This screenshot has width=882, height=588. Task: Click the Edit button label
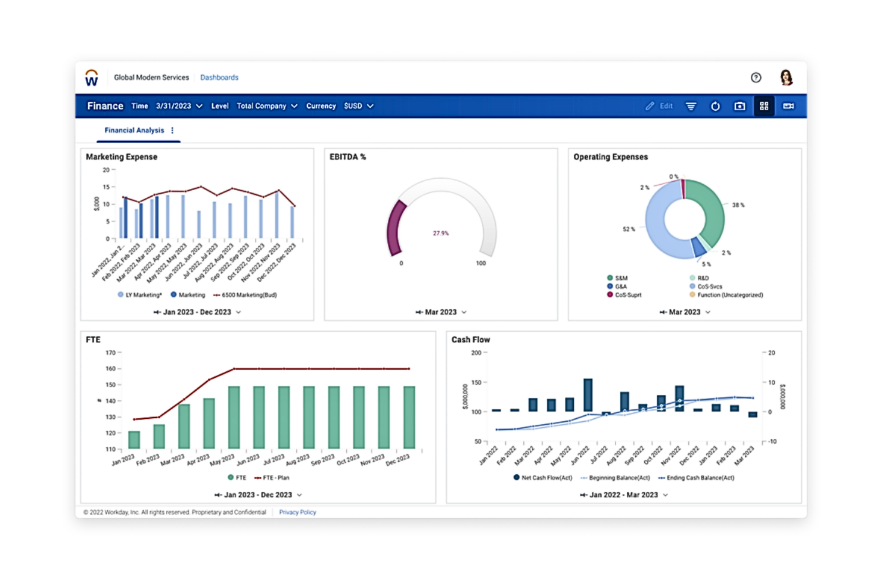pyautogui.click(x=666, y=106)
